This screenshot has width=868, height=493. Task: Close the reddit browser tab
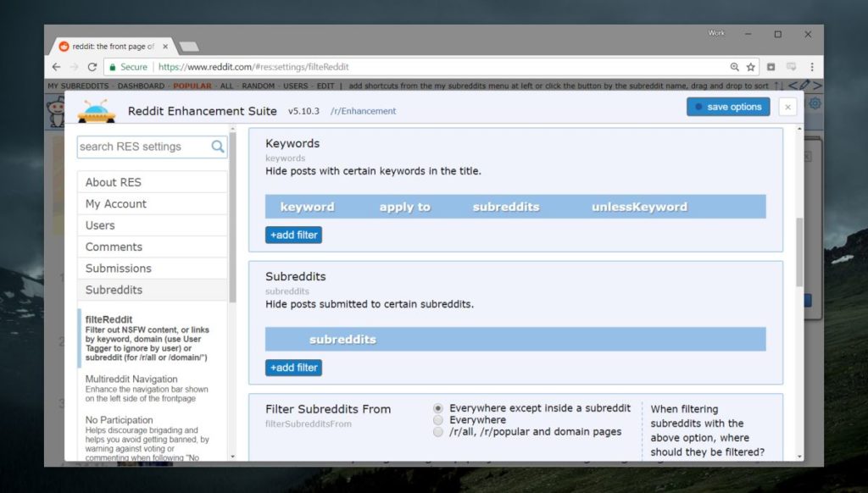pos(165,47)
